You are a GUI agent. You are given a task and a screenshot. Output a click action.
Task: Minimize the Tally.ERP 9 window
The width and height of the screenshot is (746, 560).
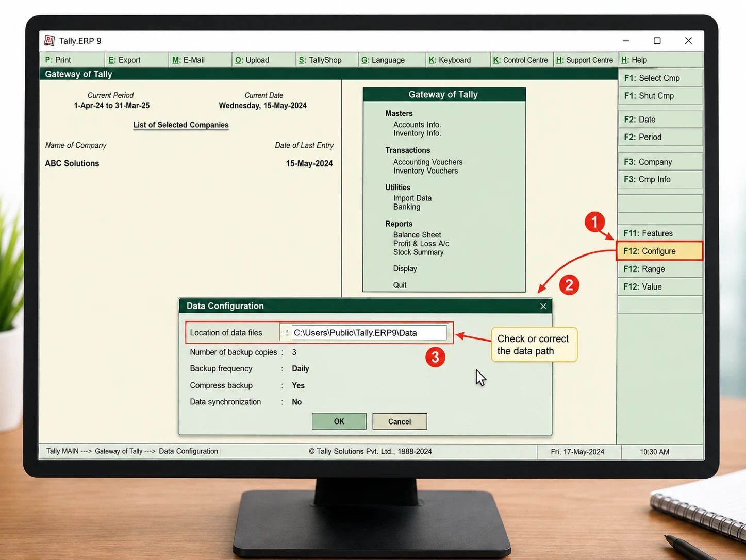coord(626,41)
